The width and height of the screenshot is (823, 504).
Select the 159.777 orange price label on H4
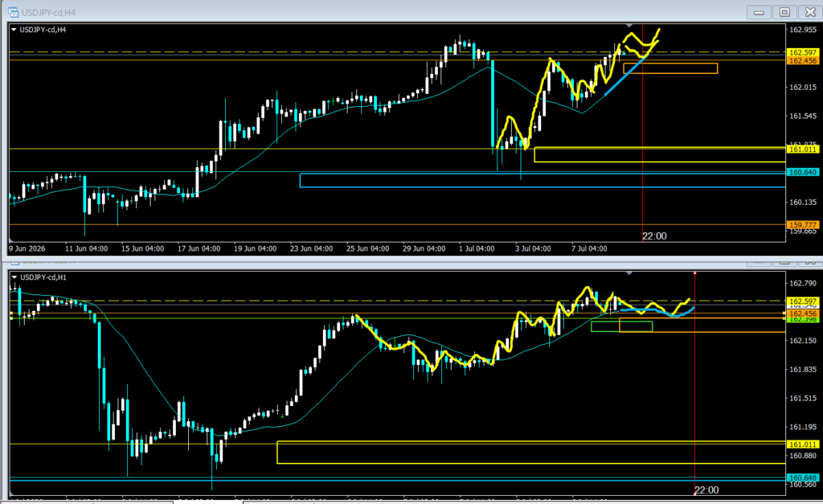pyautogui.click(x=803, y=225)
